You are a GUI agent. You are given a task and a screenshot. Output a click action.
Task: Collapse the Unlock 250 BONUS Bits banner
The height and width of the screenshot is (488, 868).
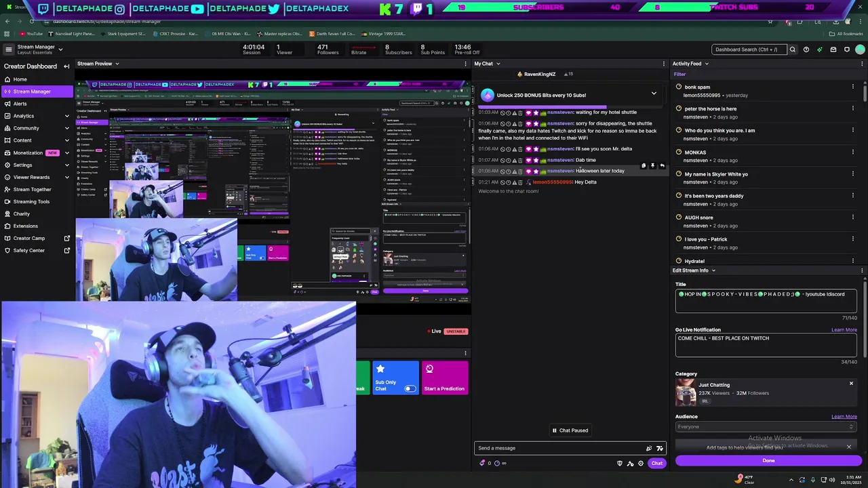click(x=654, y=94)
